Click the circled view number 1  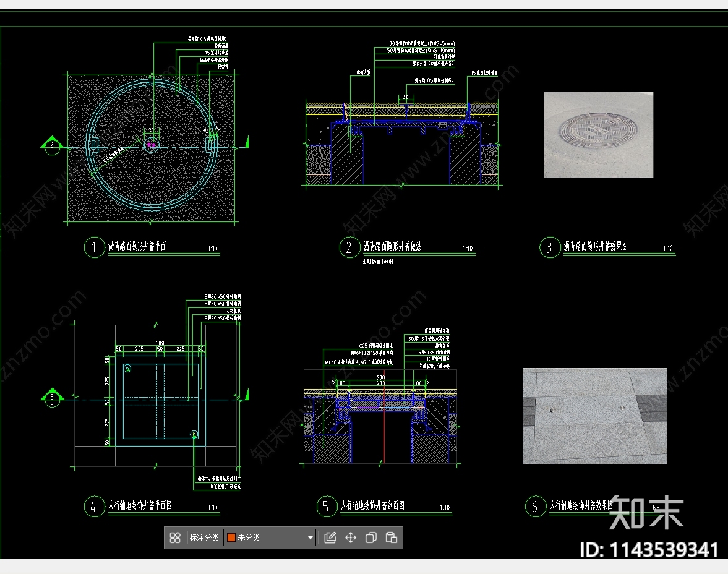pyautogui.click(x=94, y=248)
